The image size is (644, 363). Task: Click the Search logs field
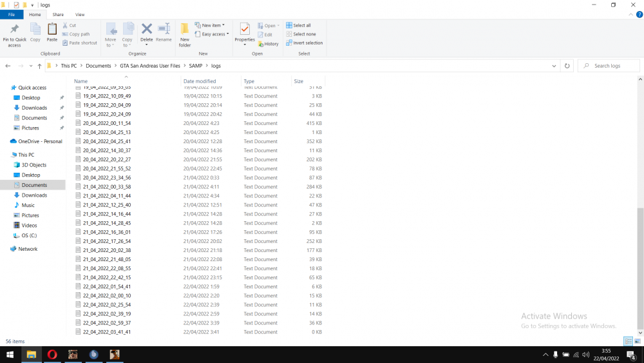tap(609, 66)
